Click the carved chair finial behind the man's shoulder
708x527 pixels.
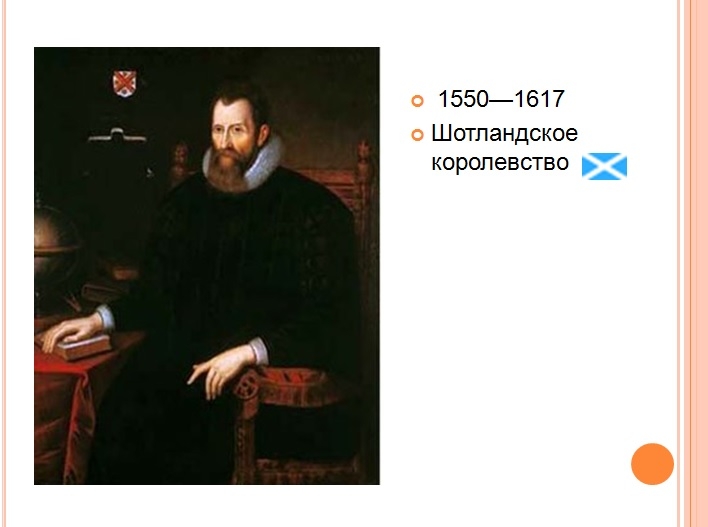(x=181, y=158)
